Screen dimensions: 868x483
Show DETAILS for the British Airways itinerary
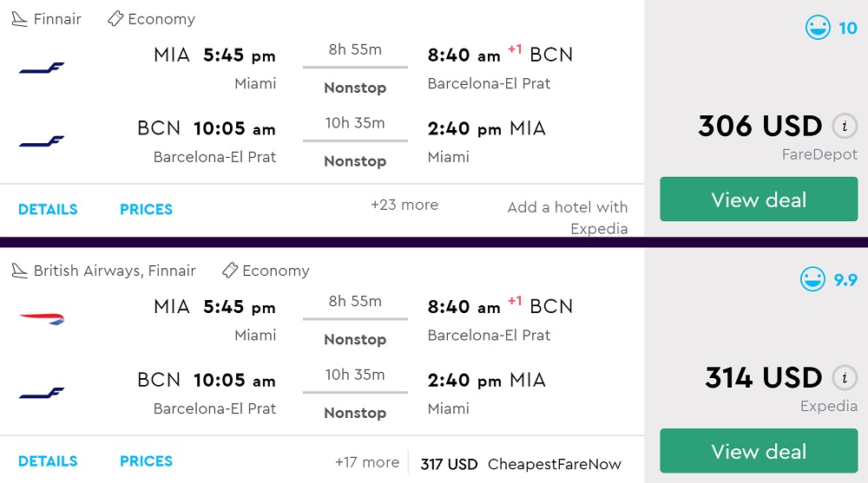48,461
